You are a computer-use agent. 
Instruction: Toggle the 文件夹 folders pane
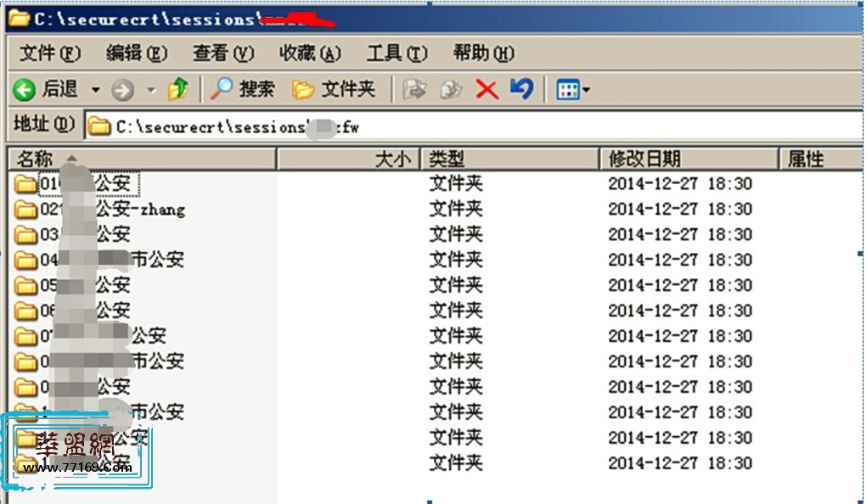(333, 89)
